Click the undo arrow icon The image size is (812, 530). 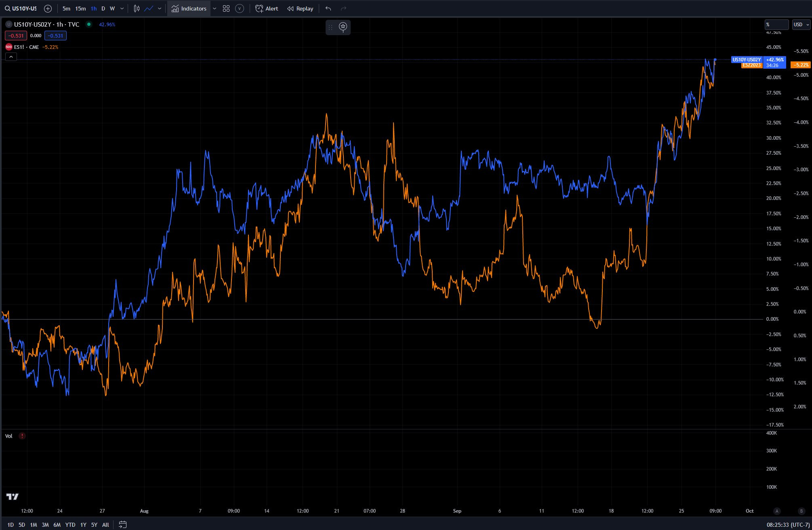pyautogui.click(x=328, y=8)
